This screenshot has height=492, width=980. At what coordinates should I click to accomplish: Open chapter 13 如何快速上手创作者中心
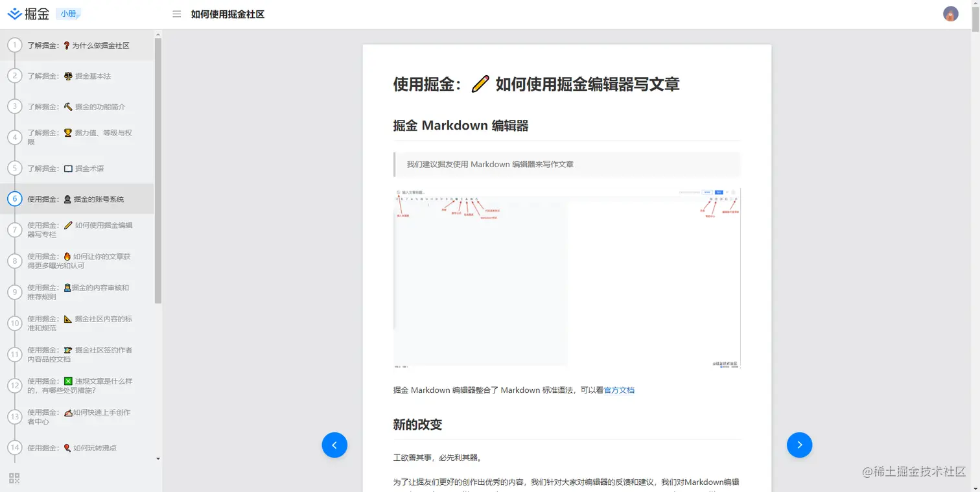click(77, 417)
